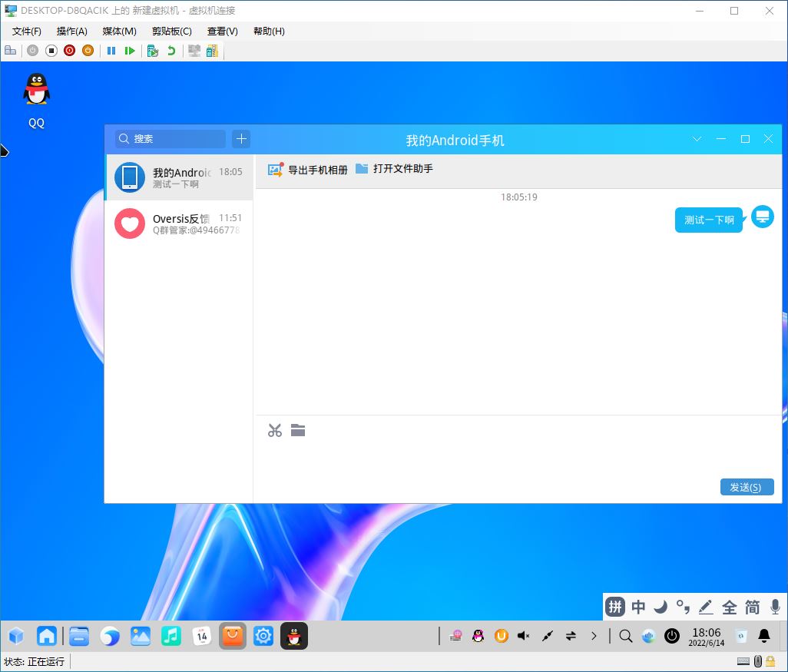Select the Pause virtual machine toolbar icon
The width and height of the screenshot is (788, 672).
pyautogui.click(x=111, y=50)
